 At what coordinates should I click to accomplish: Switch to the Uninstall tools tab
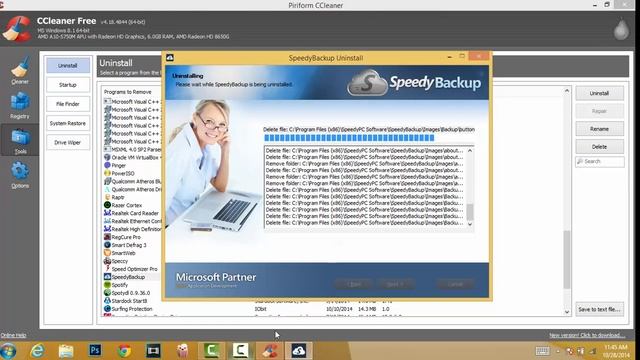pos(68,65)
